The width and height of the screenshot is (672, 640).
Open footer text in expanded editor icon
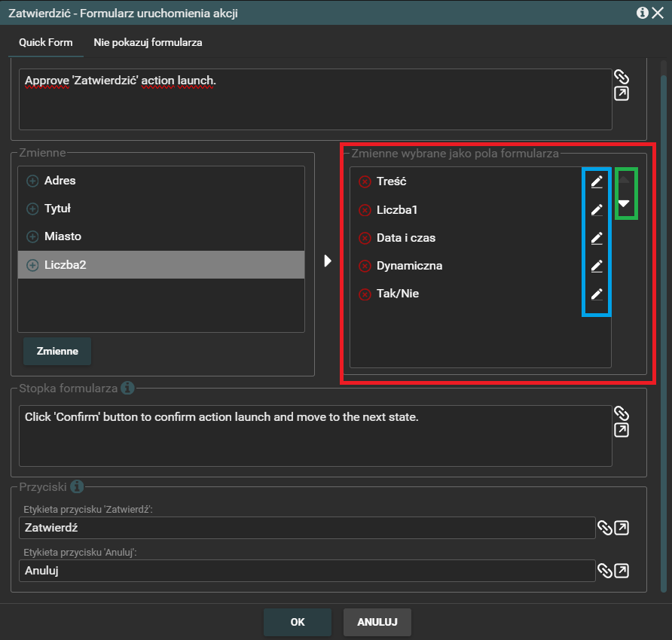click(621, 430)
